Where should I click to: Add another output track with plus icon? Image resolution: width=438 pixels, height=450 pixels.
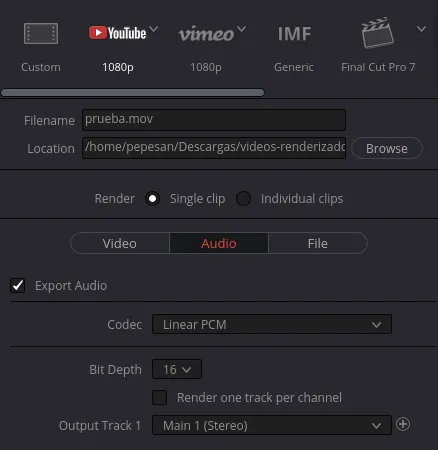click(403, 424)
